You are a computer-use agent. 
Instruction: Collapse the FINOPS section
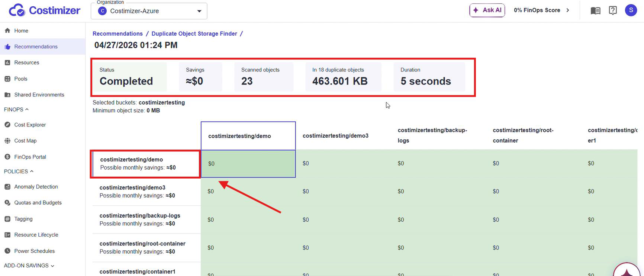(x=16, y=109)
